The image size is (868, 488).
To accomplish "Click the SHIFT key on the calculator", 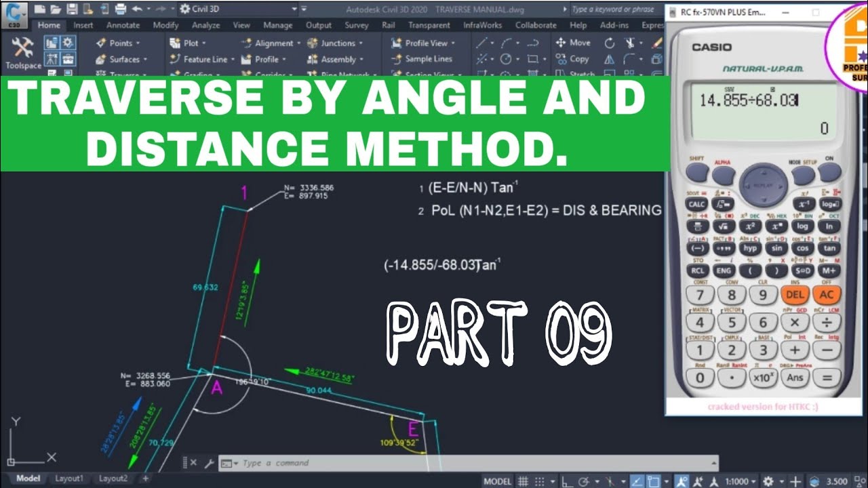I will pos(697,174).
